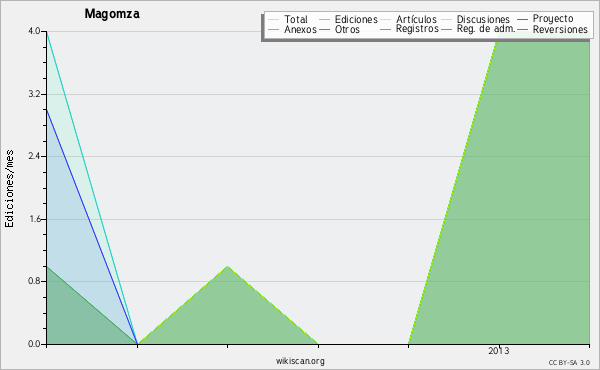The height and width of the screenshot is (370, 600).
Task: Click the 'Ediciones/mes' axis label
Action: [x=9, y=189]
